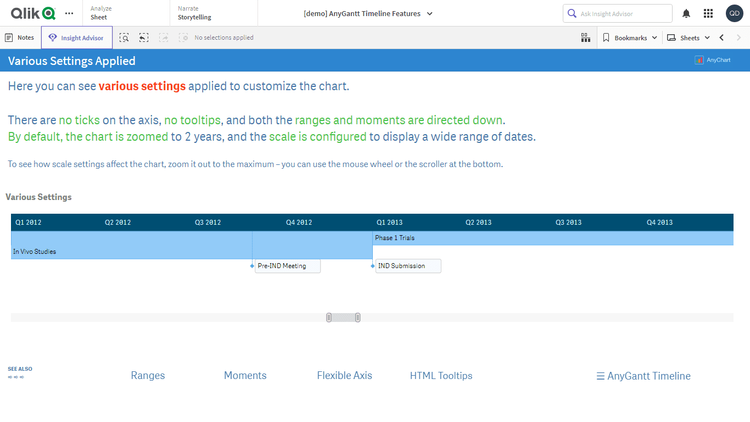
Task: Go to the next sheet arrow
Action: (740, 37)
